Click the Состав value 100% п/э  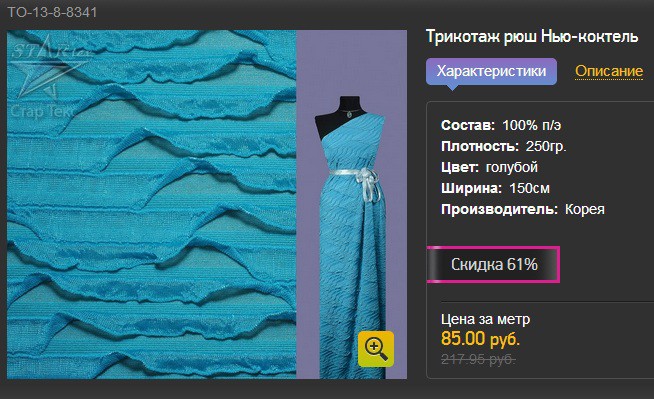[x=531, y=125]
